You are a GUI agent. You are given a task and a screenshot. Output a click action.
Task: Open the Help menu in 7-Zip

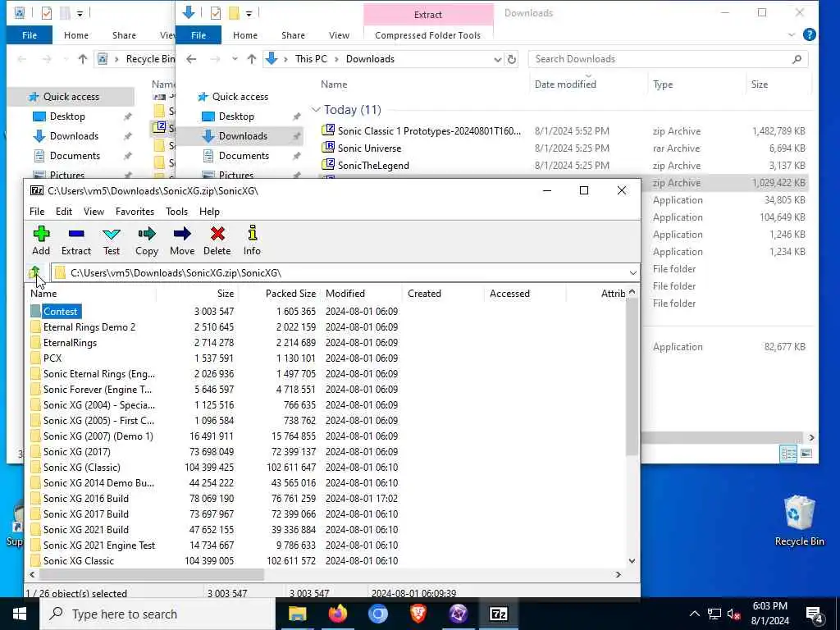(209, 211)
